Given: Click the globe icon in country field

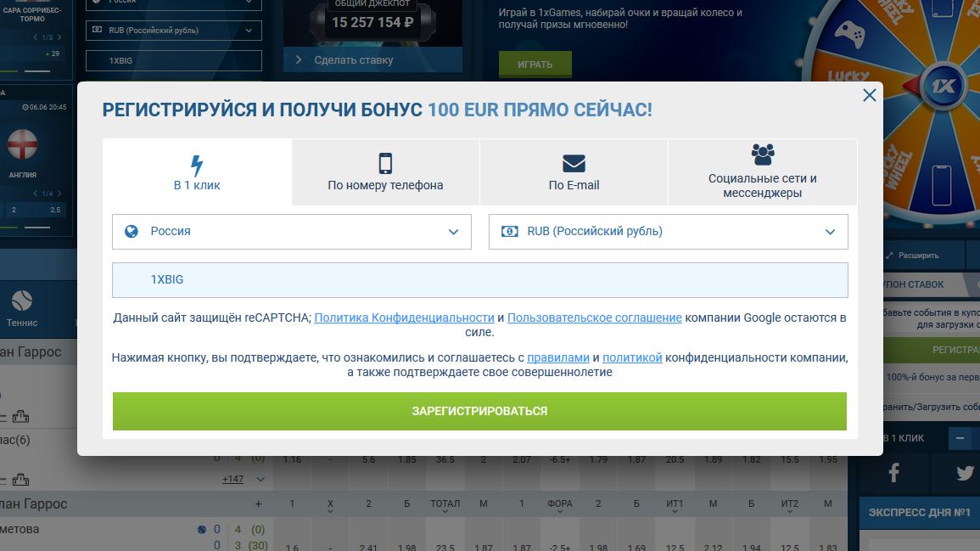Looking at the screenshot, I should 132,232.
